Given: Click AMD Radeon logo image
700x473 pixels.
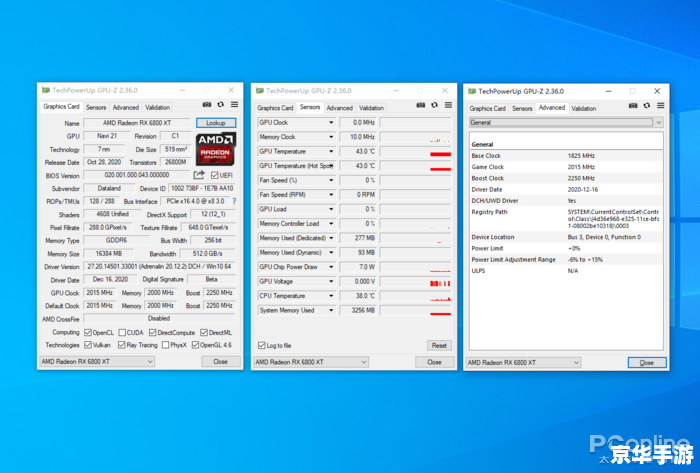Looking at the screenshot, I should click(216, 149).
